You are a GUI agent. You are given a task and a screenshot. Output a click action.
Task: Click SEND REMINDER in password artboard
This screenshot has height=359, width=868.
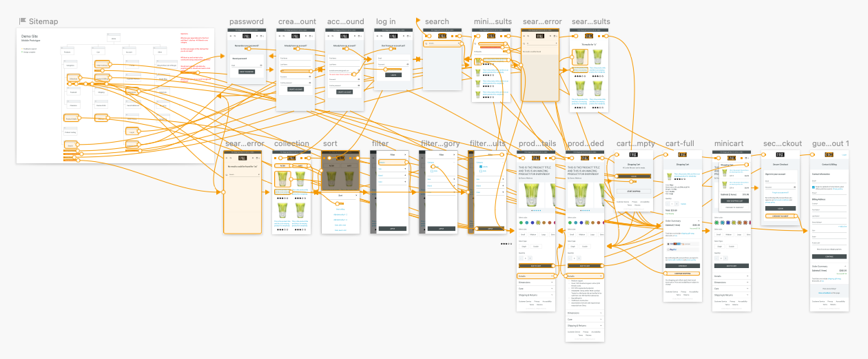click(x=247, y=72)
